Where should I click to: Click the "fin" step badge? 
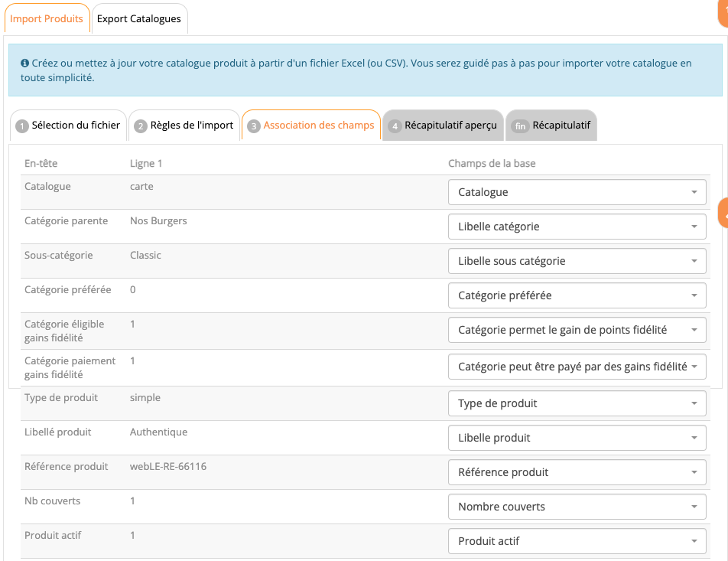click(x=520, y=126)
